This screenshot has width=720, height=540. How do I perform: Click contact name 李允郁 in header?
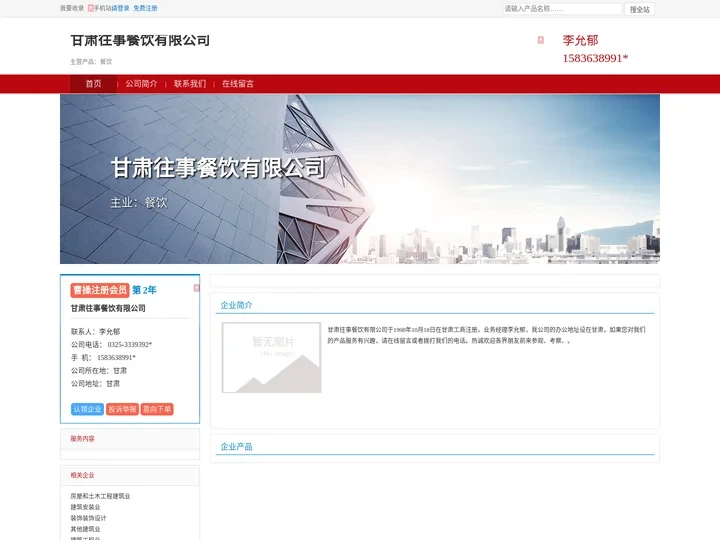pos(580,40)
